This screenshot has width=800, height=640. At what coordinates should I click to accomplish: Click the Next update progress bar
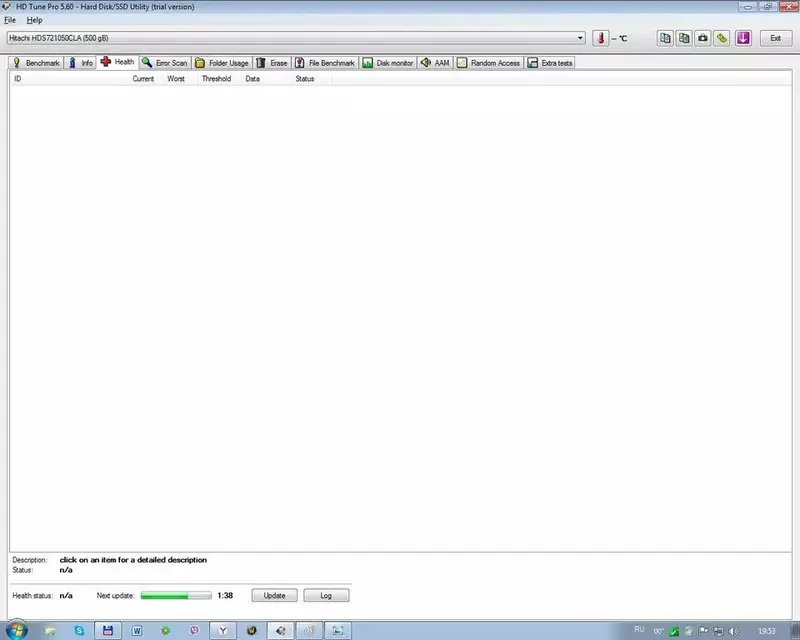click(x=176, y=596)
